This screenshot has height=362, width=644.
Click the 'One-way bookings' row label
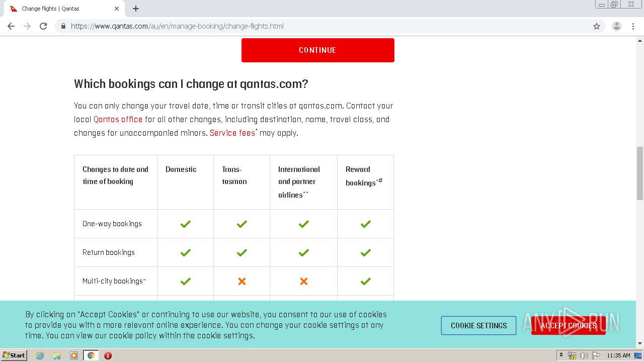pos(112,224)
